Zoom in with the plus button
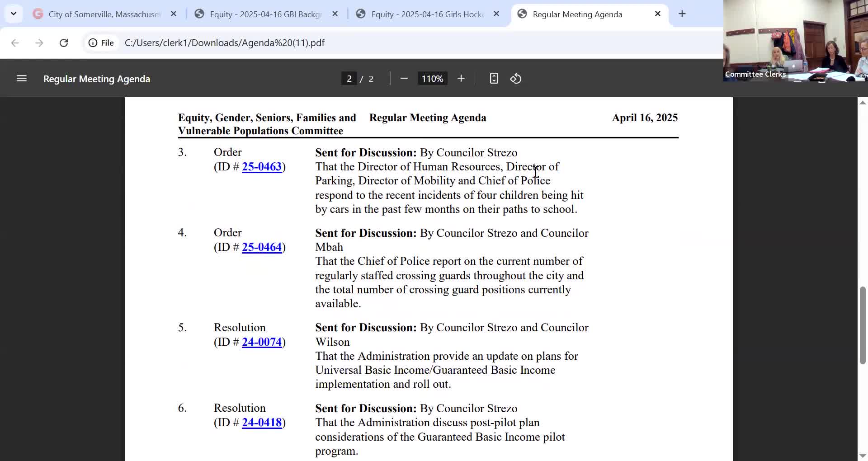868x461 pixels. point(461,79)
